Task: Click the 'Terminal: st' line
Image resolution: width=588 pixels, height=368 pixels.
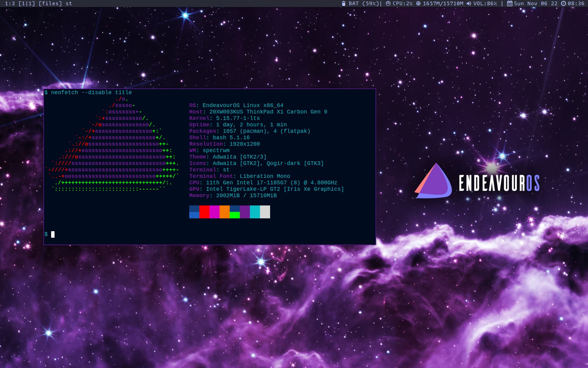Action: [209, 170]
